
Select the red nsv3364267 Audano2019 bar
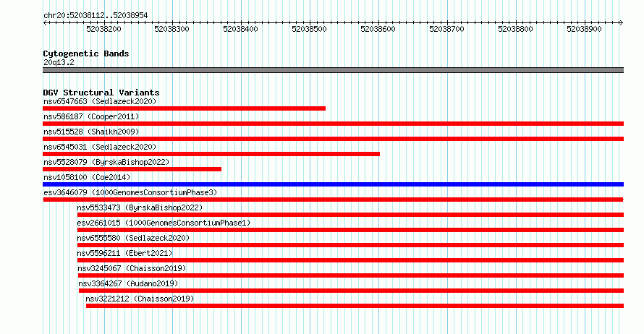(351, 291)
